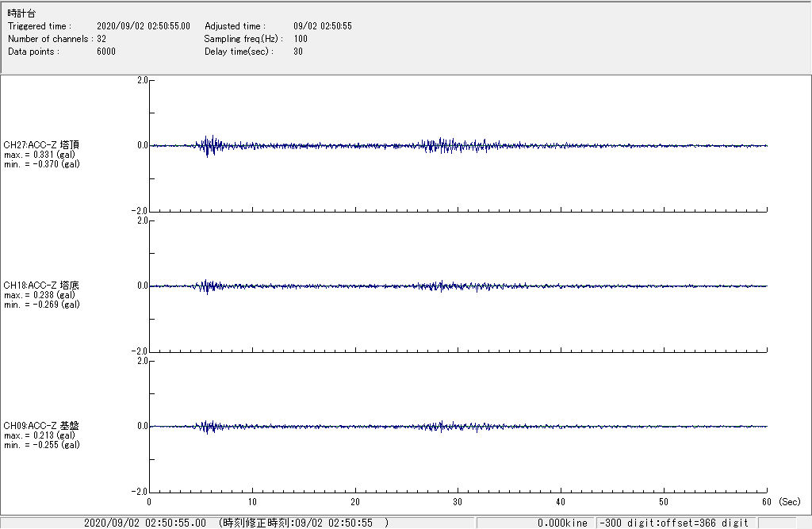Image resolution: width=812 pixels, height=529 pixels.
Task: Click the (Sec) time axis unit label
Action: (789, 502)
